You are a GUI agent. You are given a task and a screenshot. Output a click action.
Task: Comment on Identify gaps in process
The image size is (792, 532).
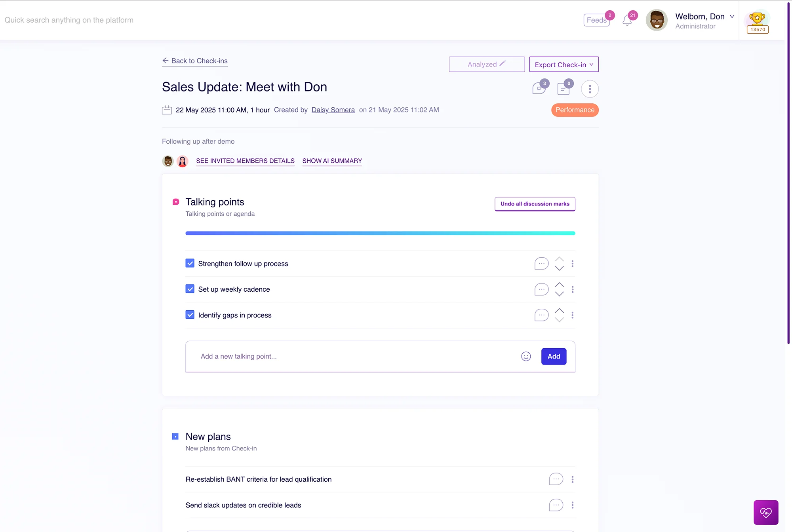click(x=541, y=315)
